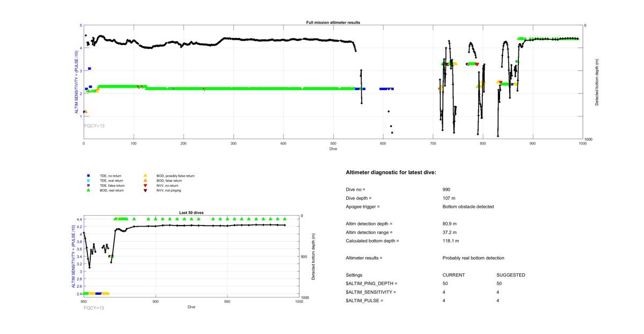
Task: Click the orange triangle beside 'BOD, false return'
Action: point(145,180)
